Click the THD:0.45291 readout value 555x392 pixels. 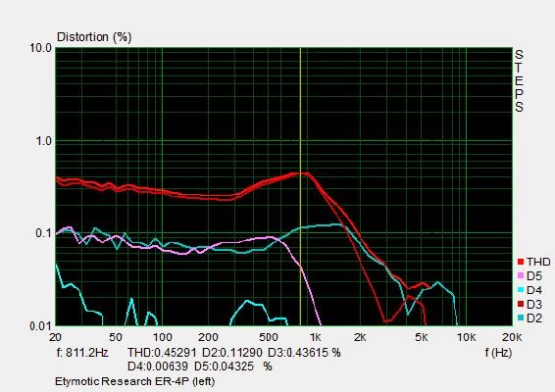pos(162,353)
